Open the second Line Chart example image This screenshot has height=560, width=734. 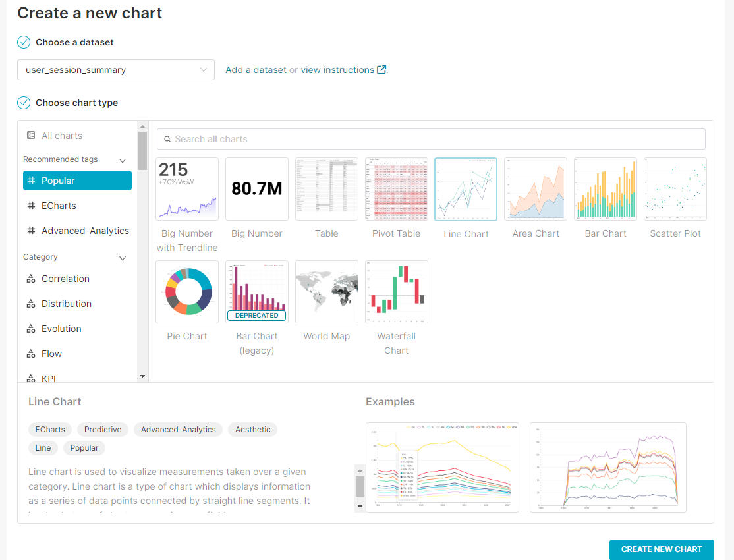tap(608, 467)
